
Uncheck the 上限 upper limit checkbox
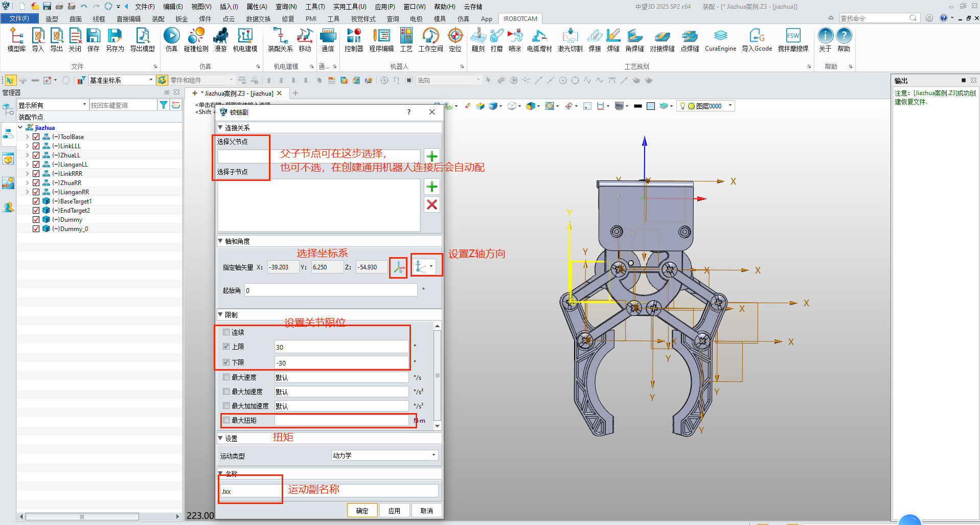tap(226, 347)
